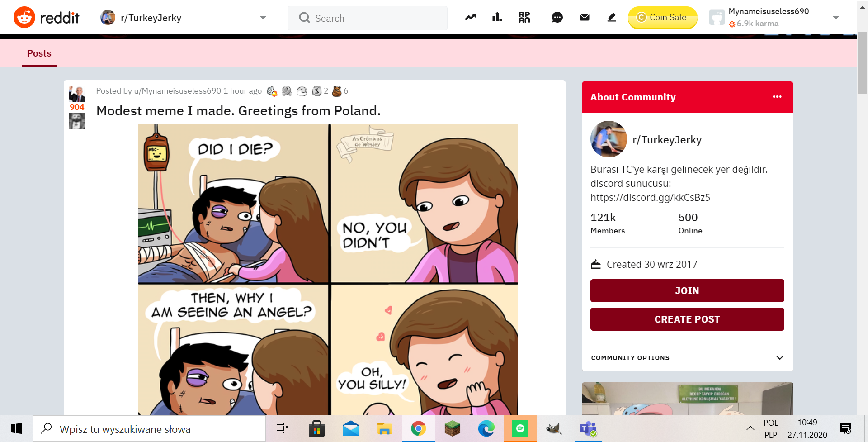Open Microsoft Edge from the taskbar
The height and width of the screenshot is (442, 868).
pos(486,428)
